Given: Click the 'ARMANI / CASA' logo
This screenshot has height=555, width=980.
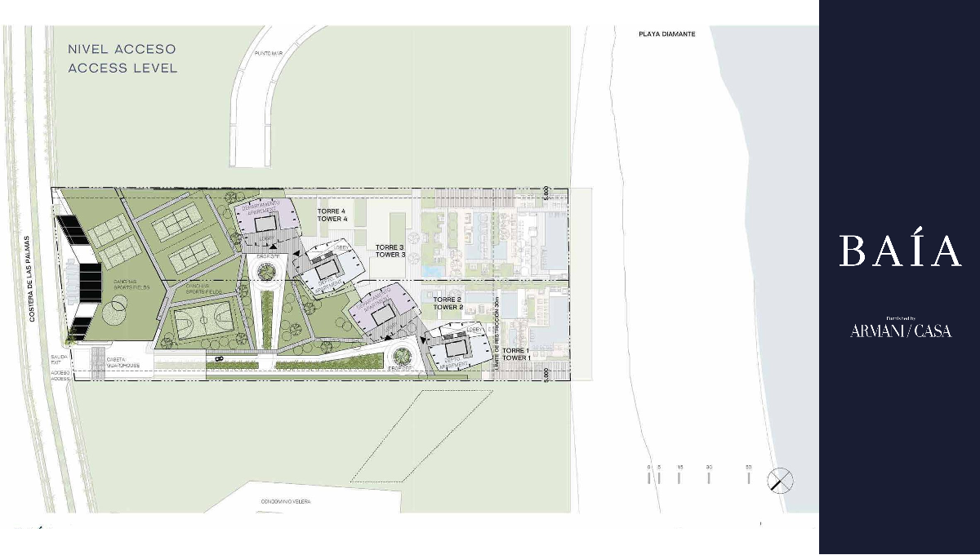Looking at the screenshot, I should (x=900, y=331).
